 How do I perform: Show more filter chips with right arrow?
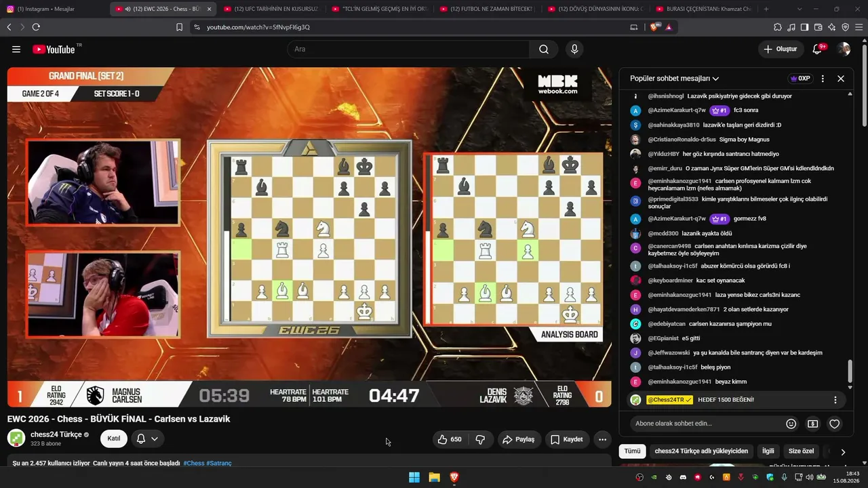click(843, 452)
